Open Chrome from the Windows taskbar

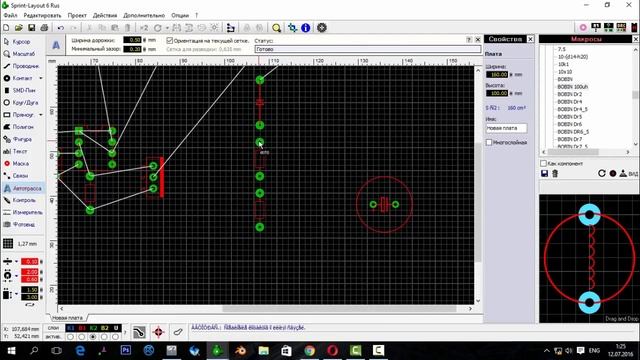(x=309, y=350)
